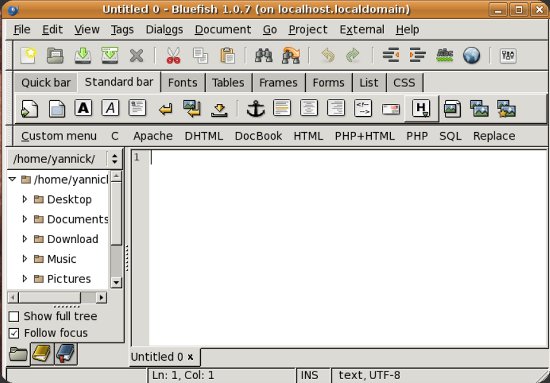
Task: Open the Dialogs menu
Action: click(165, 30)
